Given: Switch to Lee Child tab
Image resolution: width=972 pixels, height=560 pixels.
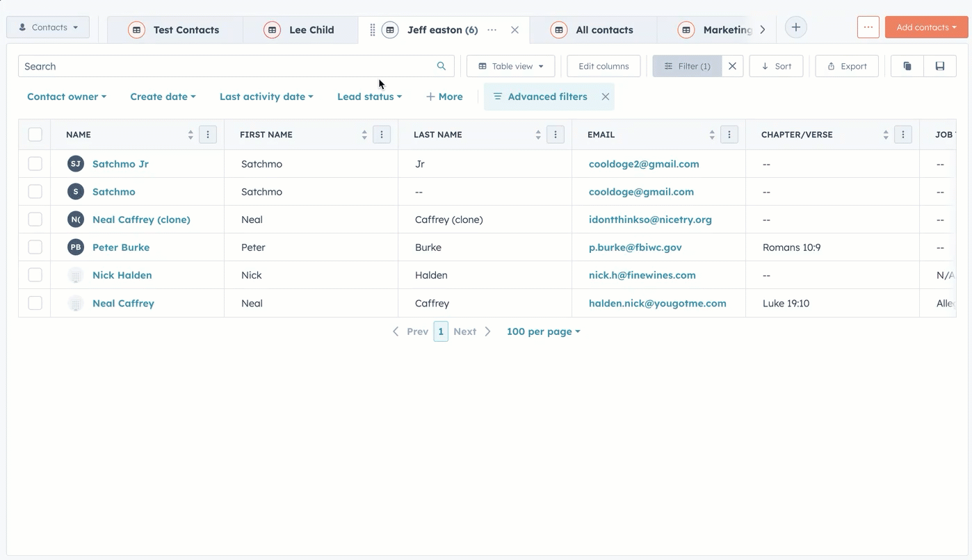Looking at the screenshot, I should click(300, 30).
